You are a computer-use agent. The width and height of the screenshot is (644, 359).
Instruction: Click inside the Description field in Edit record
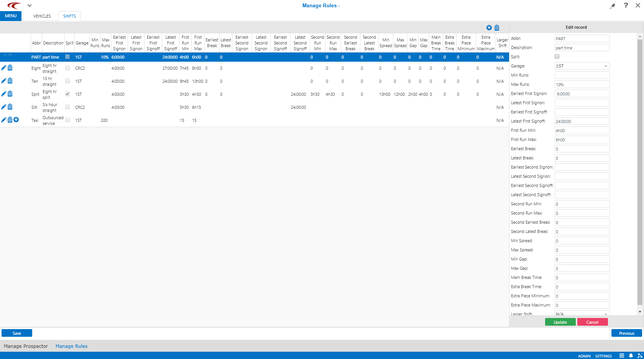tap(582, 48)
